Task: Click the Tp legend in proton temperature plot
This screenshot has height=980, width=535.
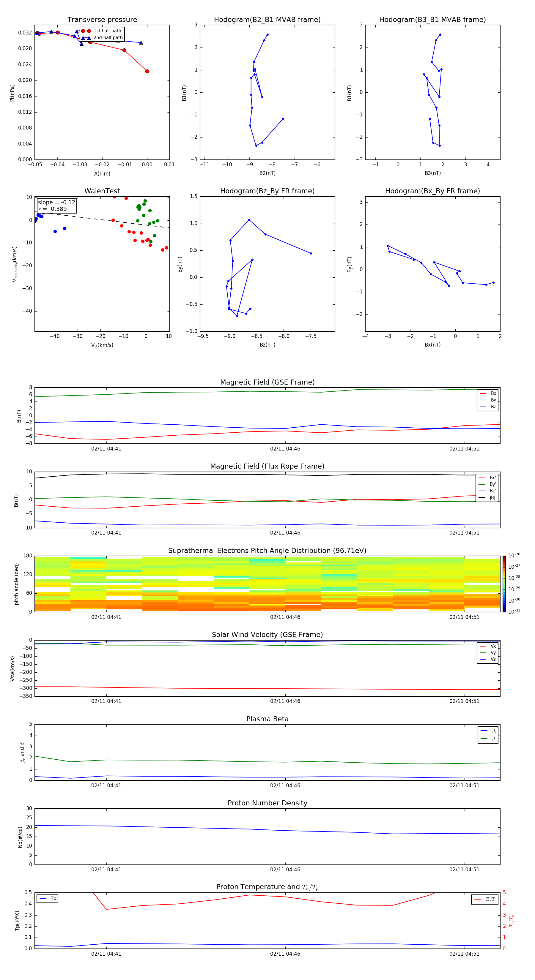Action: (x=48, y=899)
